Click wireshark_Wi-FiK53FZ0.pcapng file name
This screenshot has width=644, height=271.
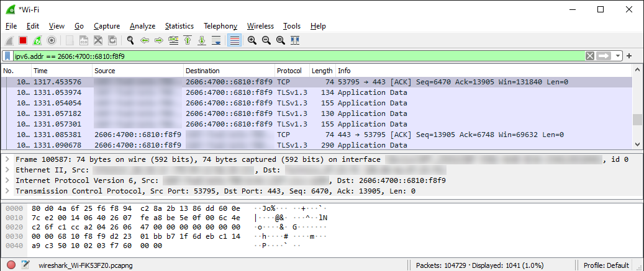coord(86,265)
